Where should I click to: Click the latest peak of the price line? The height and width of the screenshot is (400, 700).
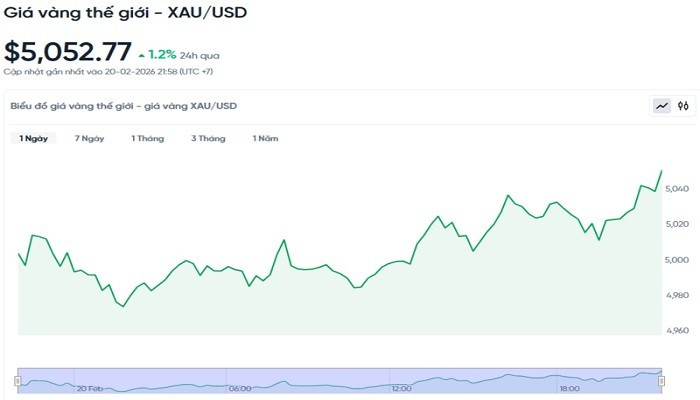tap(661, 171)
